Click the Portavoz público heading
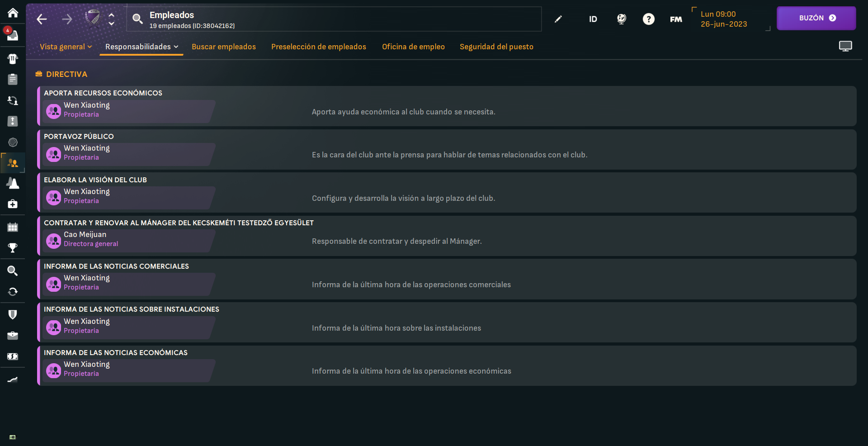 [79, 136]
